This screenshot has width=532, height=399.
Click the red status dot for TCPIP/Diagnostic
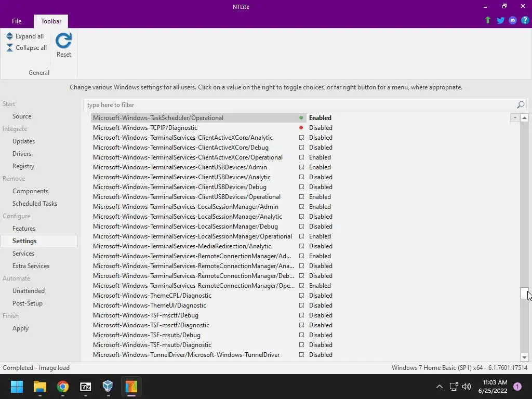pyautogui.click(x=301, y=128)
